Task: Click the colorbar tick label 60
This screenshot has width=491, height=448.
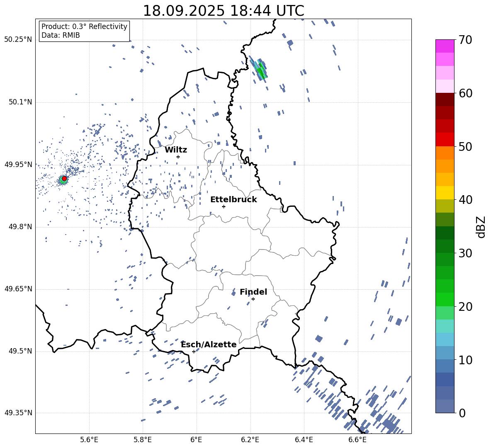Action: [x=465, y=93]
